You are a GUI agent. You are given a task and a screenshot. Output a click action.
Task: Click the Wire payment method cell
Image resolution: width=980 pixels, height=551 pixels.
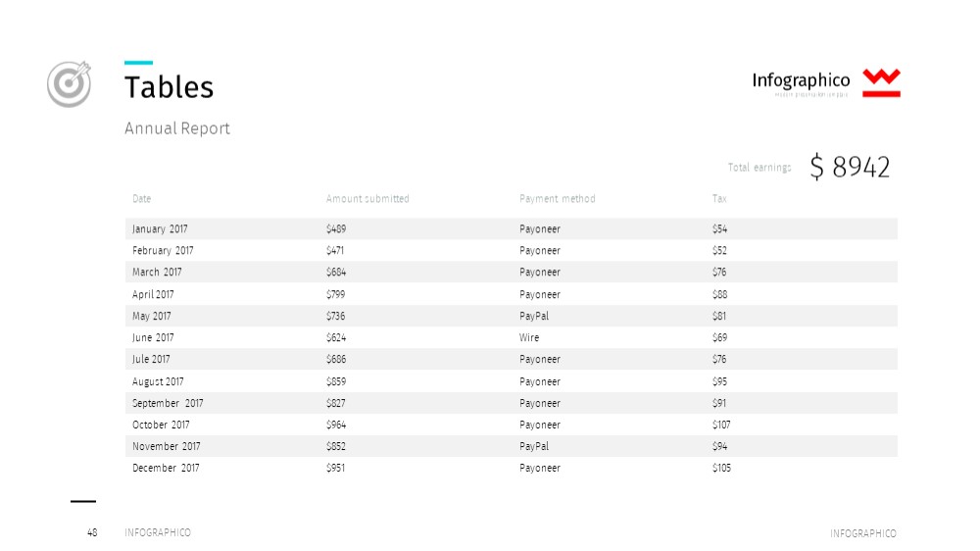pyautogui.click(x=529, y=337)
